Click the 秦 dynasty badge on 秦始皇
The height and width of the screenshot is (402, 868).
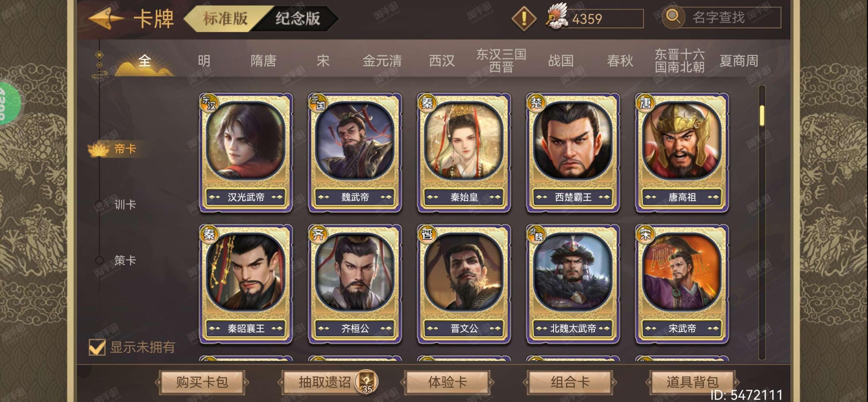427,103
